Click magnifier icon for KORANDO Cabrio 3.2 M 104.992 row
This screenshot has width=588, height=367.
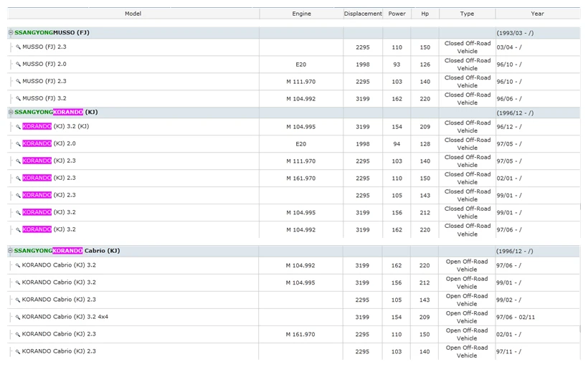[x=18, y=265]
